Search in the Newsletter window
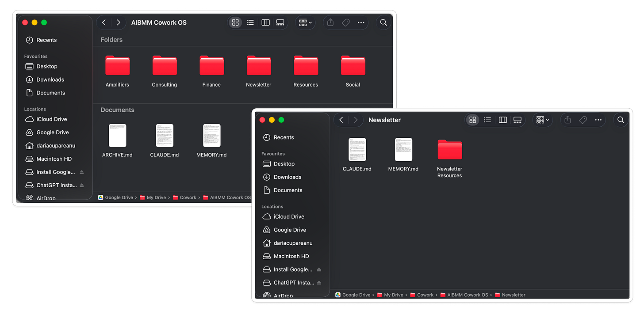This screenshot has width=644, height=314. click(x=621, y=120)
